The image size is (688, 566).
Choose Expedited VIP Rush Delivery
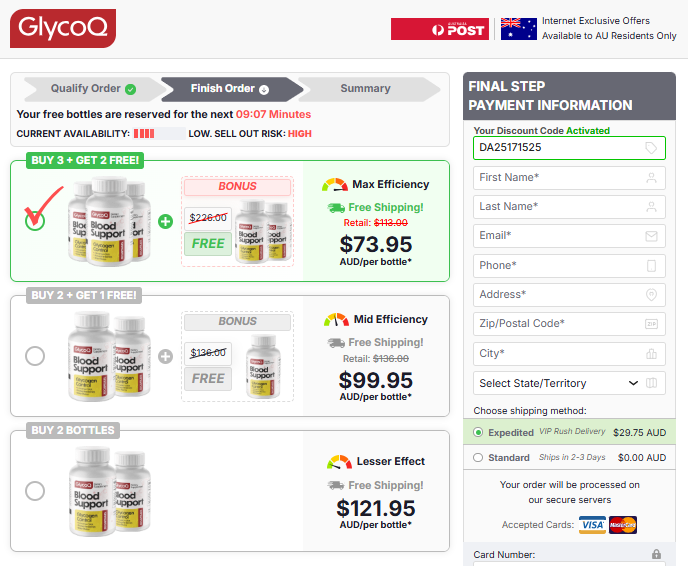pyautogui.click(x=478, y=433)
